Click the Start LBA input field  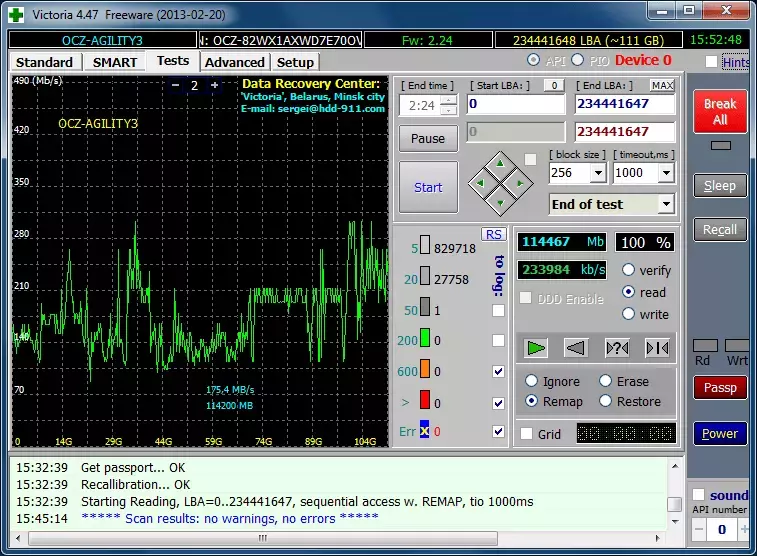click(x=516, y=104)
